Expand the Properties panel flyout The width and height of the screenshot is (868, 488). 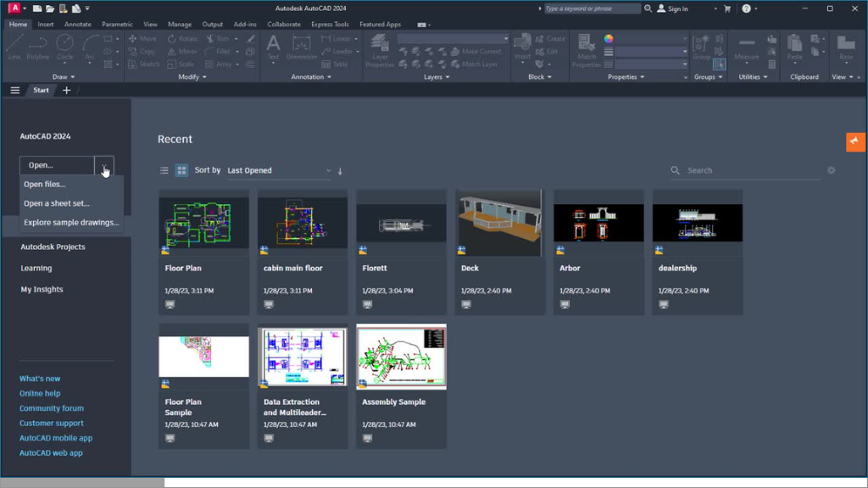[626, 77]
